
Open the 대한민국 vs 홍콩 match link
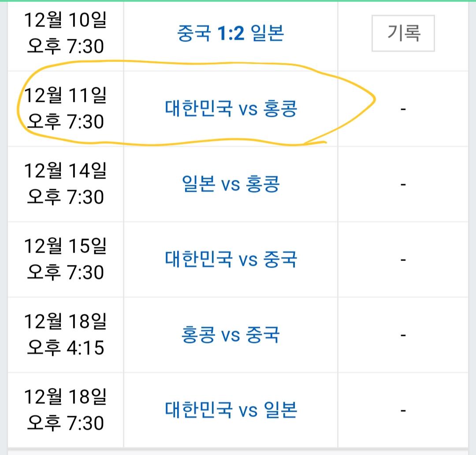(x=231, y=108)
